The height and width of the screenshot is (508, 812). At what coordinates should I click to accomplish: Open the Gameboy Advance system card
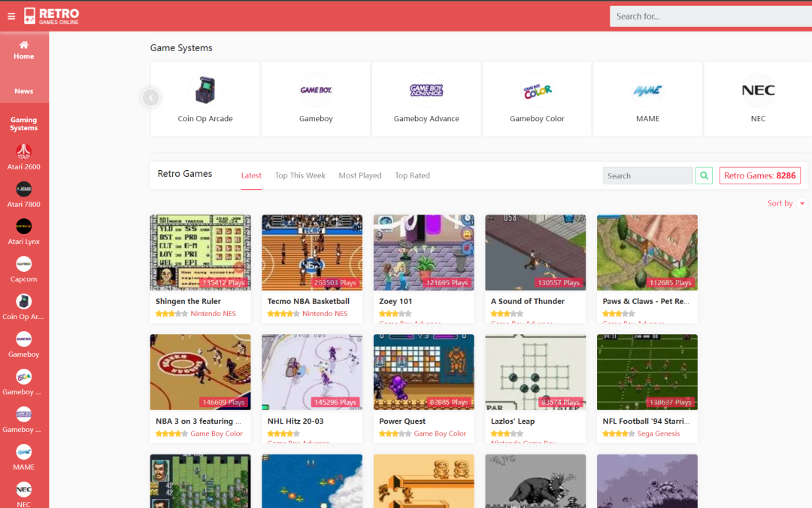426,99
